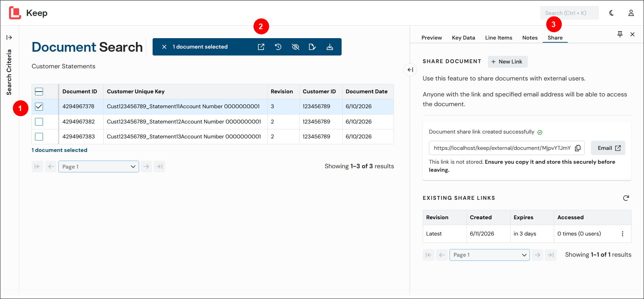Go to last page of share links

(x=551, y=255)
